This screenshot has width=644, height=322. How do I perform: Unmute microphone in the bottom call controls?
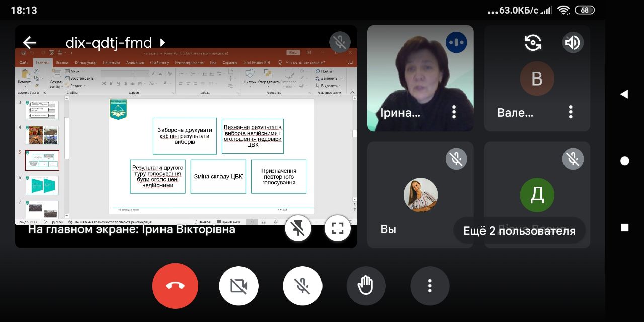(x=302, y=286)
